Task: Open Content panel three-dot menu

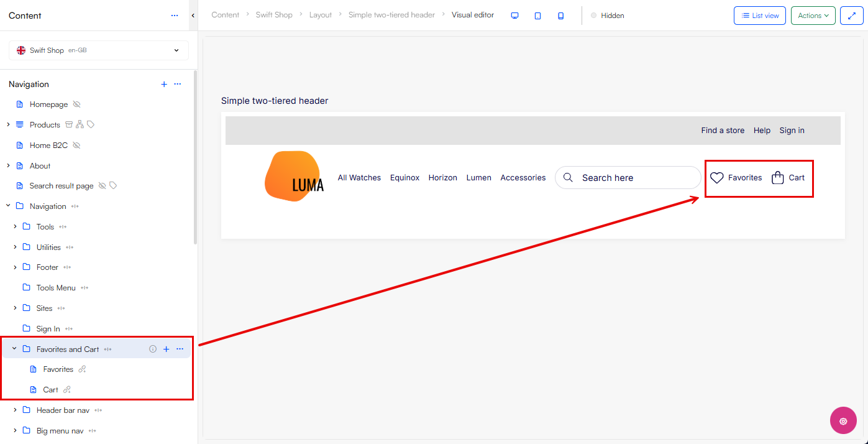Action: click(x=175, y=16)
